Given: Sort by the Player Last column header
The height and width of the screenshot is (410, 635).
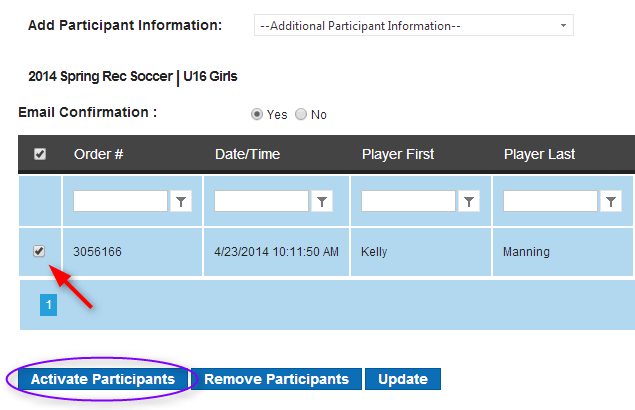Looking at the screenshot, I should click(539, 154).
